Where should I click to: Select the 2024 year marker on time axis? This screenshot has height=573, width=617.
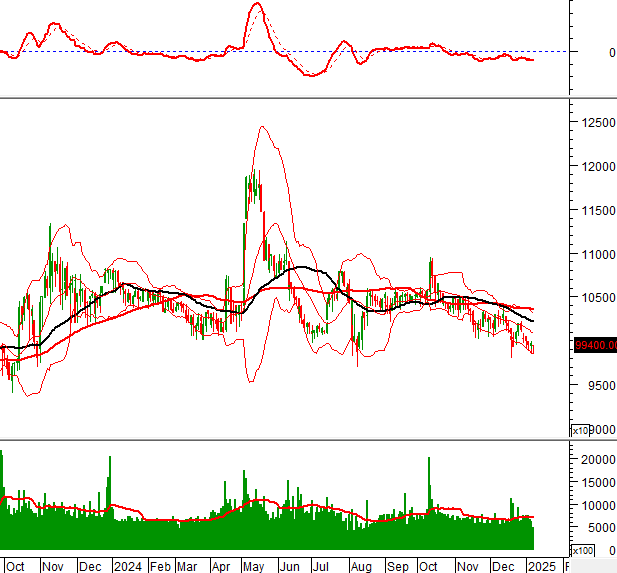(x=127, y=566)
